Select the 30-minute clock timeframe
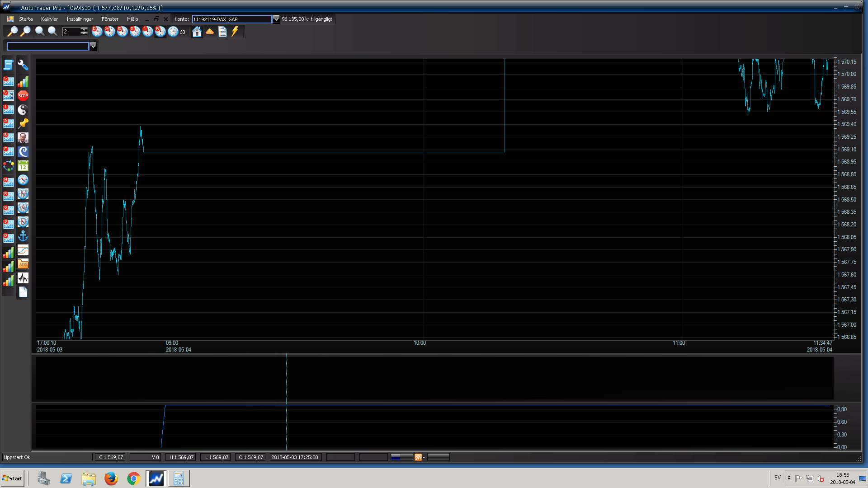The width and height of the screenshot is (868, 488). 110,32
